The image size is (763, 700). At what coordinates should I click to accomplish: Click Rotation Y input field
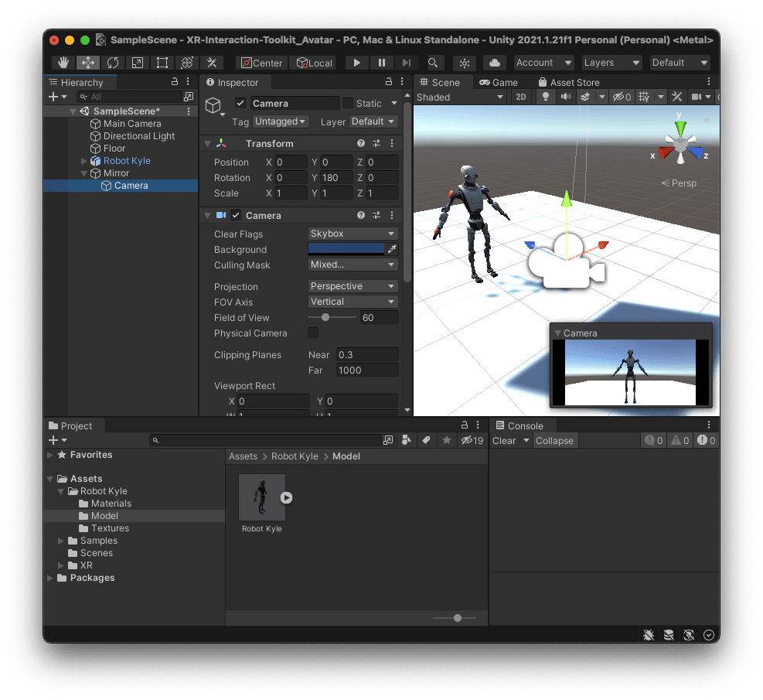[336, 178]
